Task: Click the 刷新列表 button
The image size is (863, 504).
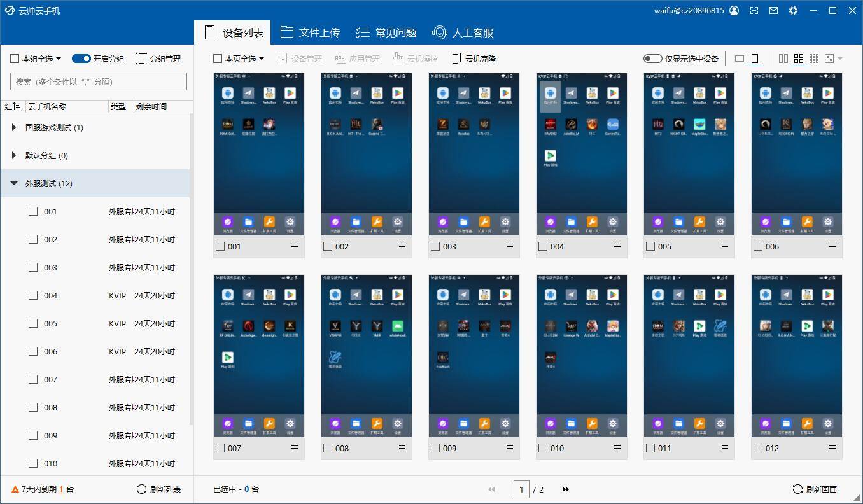Action: pos(158,489)
